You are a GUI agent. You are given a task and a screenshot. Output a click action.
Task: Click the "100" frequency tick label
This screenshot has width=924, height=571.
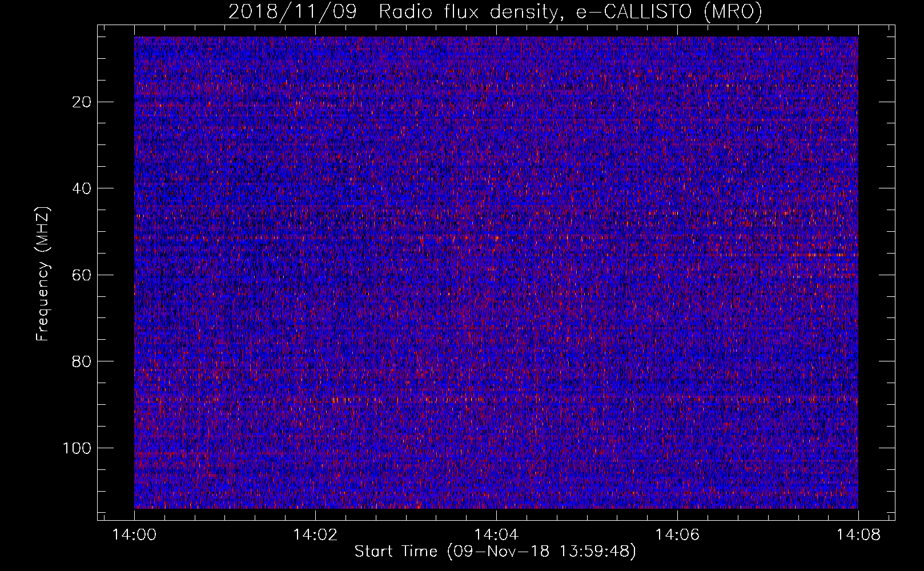point(78,448)
